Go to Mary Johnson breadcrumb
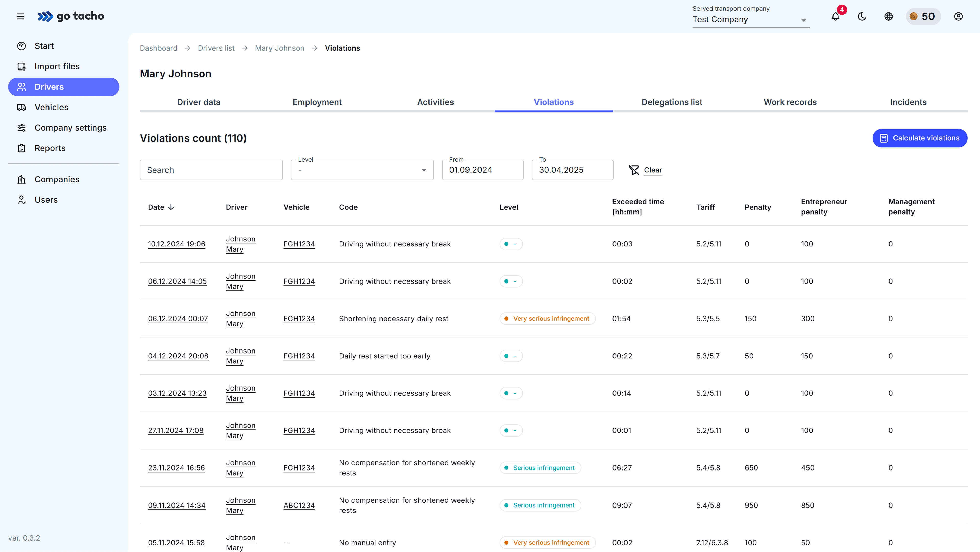The image size is (980, 552). pos(280,48)
